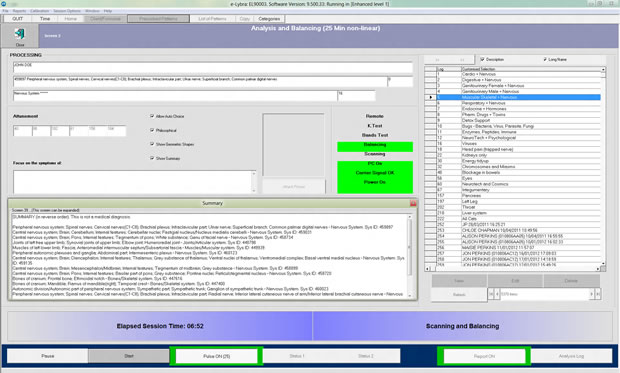Open the Window menu
620x373 pixels.
click(x=92, y=11)
